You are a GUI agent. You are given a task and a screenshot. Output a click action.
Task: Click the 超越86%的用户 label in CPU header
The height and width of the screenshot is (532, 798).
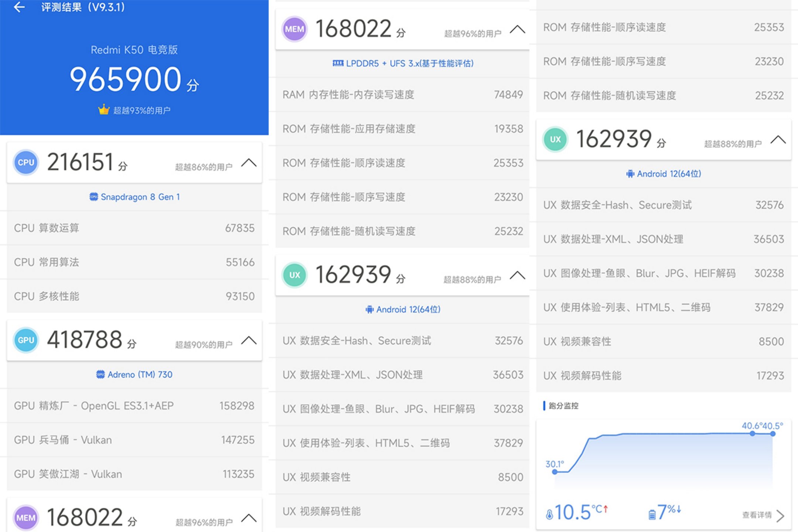(204, 167)
